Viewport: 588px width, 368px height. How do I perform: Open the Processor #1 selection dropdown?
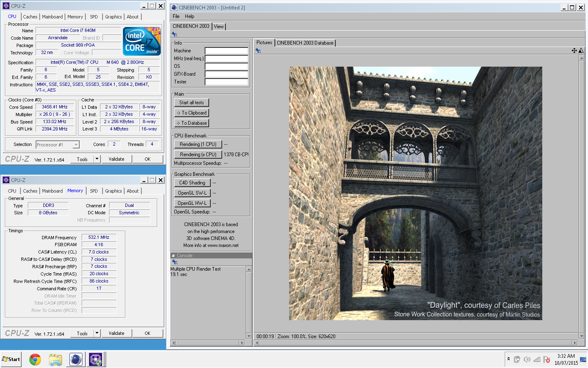[x=76, y=145]
